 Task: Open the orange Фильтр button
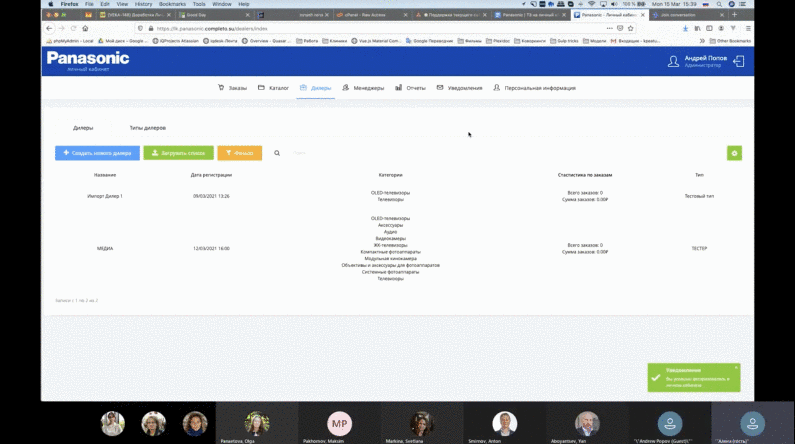(x=240, y=153)
